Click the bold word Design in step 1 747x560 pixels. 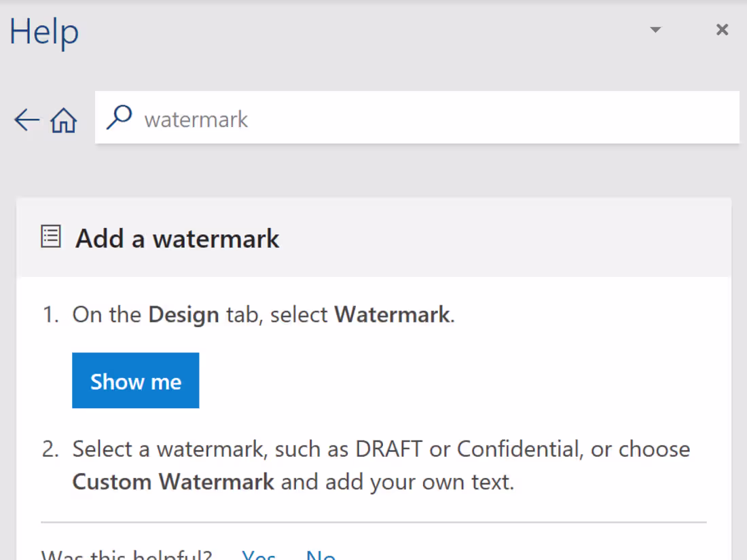183,315
